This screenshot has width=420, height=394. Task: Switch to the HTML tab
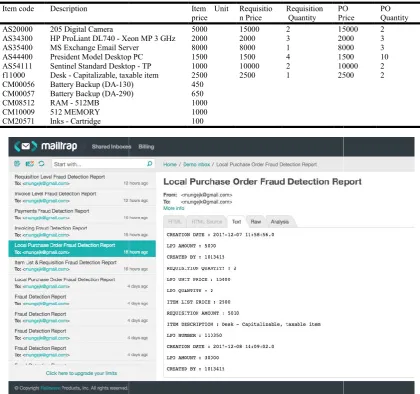(174, 222)
